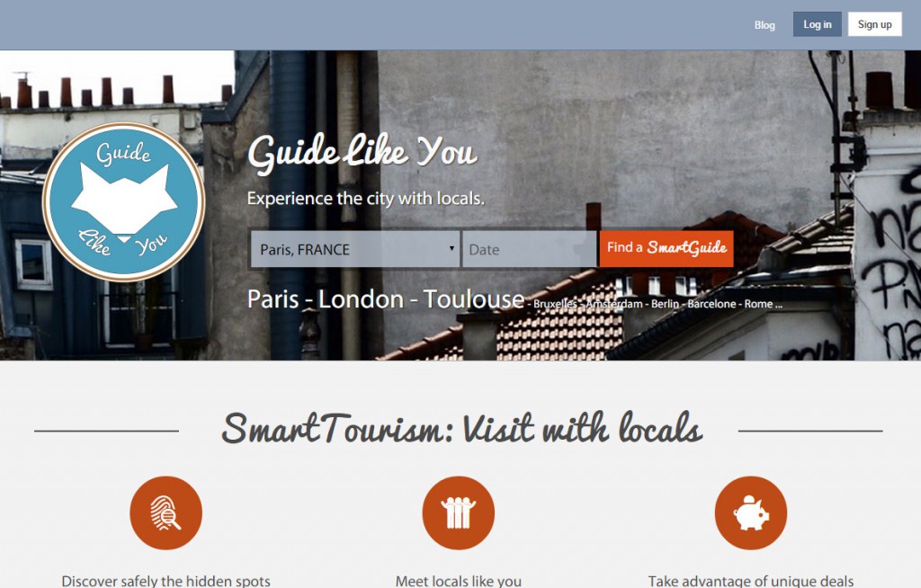The width and height of the screenshot is (921, 588).
Task: Click the Find a SmartGuide button
Action: tap(666, 248)
